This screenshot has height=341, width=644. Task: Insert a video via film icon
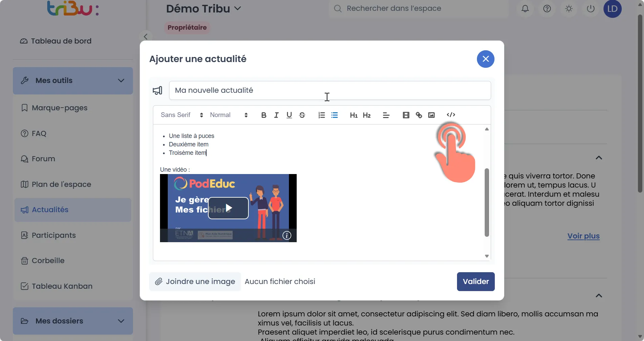coord(406,115)
